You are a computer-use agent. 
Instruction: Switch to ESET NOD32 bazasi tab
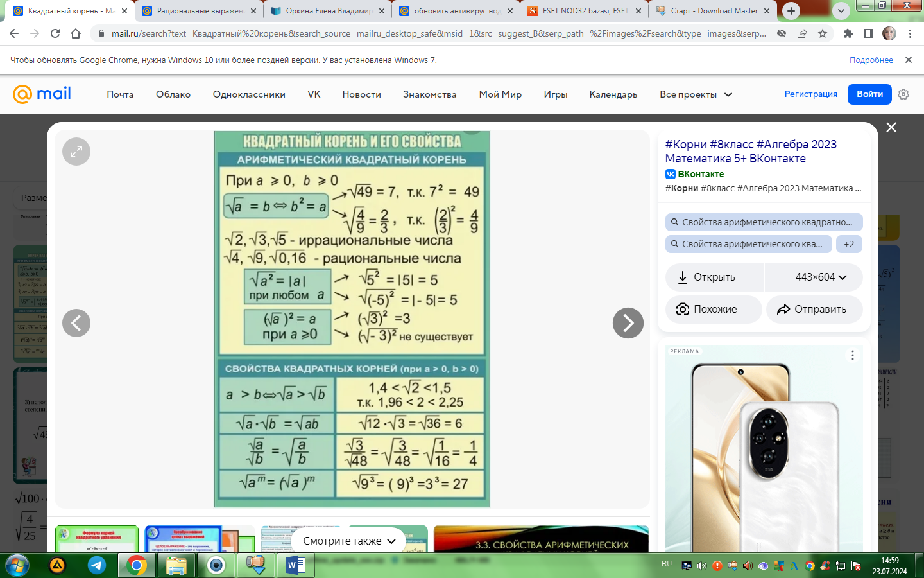point(585,11)
